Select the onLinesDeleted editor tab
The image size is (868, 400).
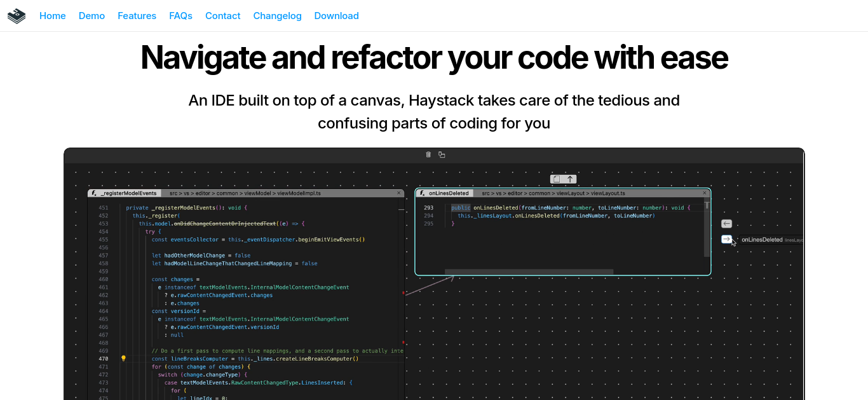pos(445,193)
